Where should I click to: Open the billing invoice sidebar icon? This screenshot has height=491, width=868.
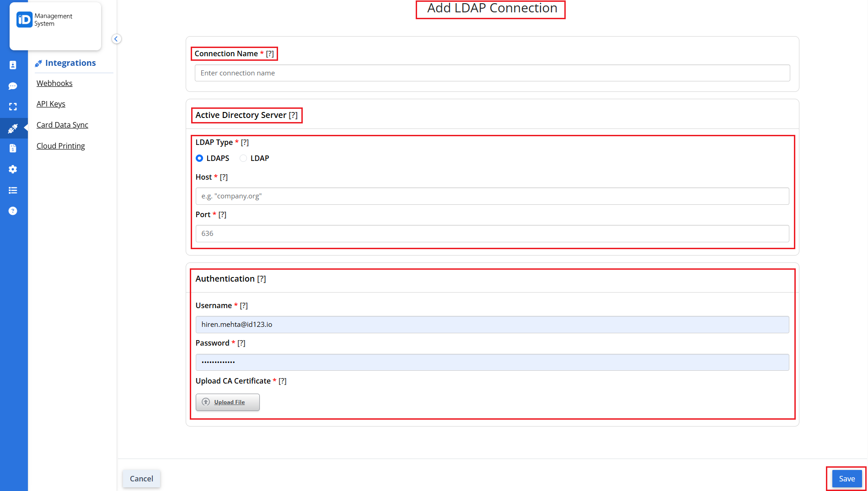tap(13, 148)
